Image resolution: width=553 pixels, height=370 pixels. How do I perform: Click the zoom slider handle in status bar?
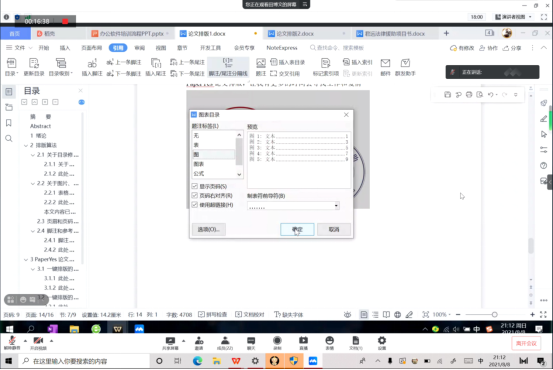[x=494, y=314]
